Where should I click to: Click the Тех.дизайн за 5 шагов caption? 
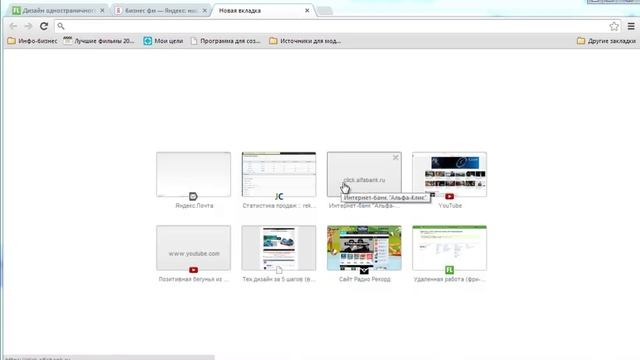[x=279, y=279]
